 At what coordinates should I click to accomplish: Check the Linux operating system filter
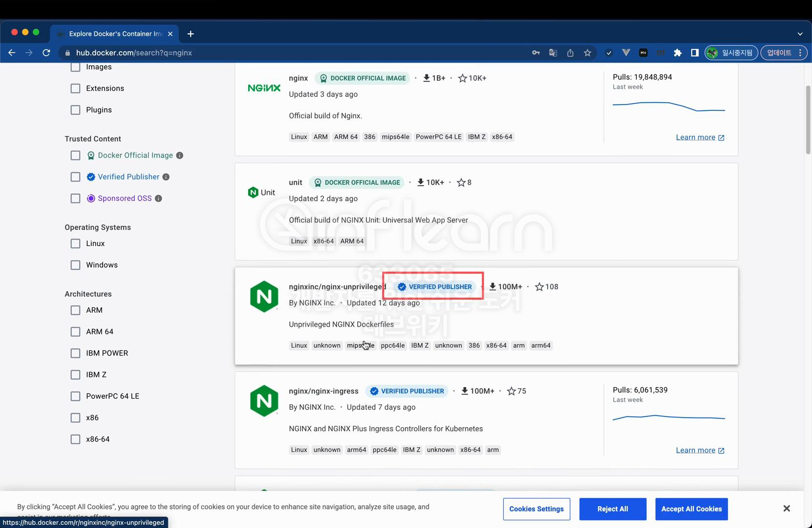tap(75, 243)
